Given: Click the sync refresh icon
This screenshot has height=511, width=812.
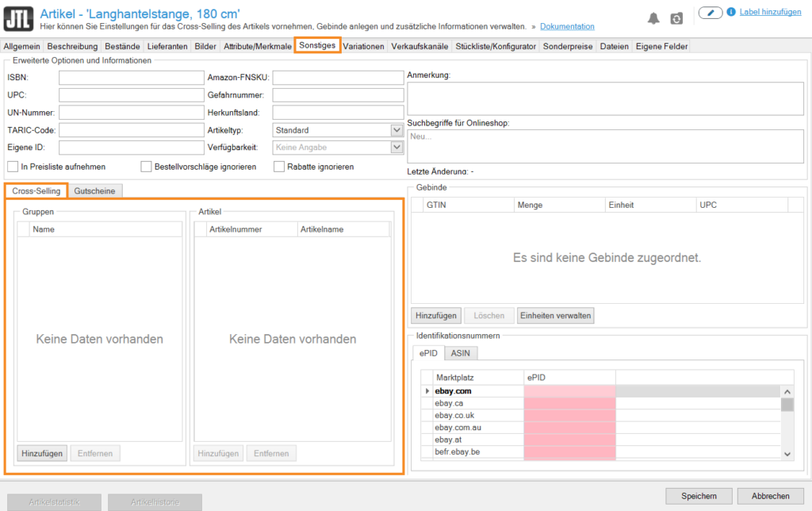Looking at the screenshot, I should point(676,18).
